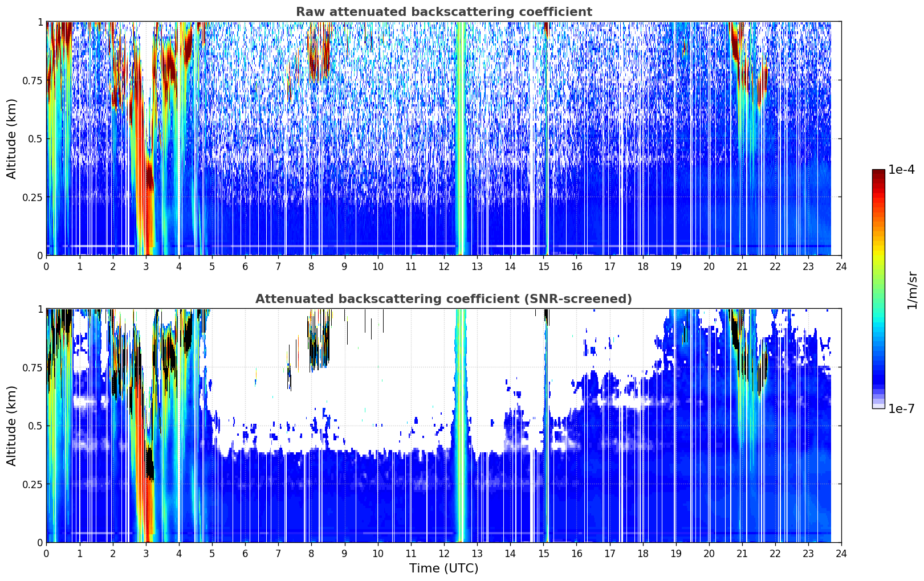Click the Time (UTC) axis label
Viewport: 924px width, 581px height.
pos(443,568)
